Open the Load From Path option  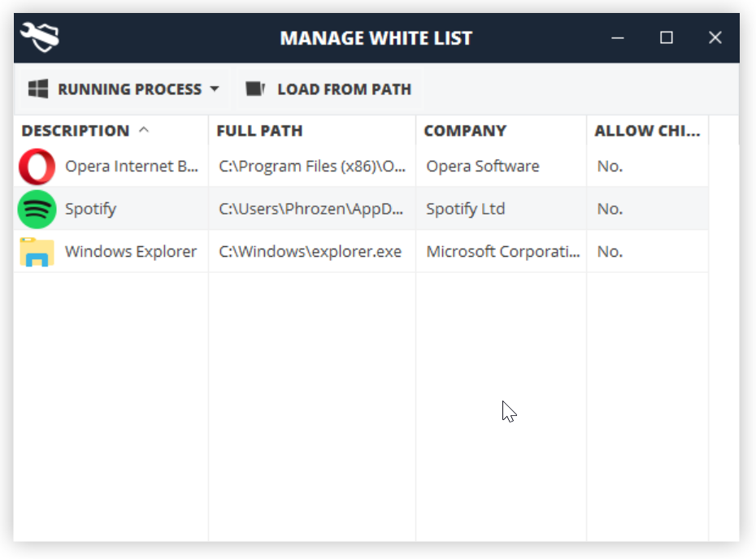344,89
